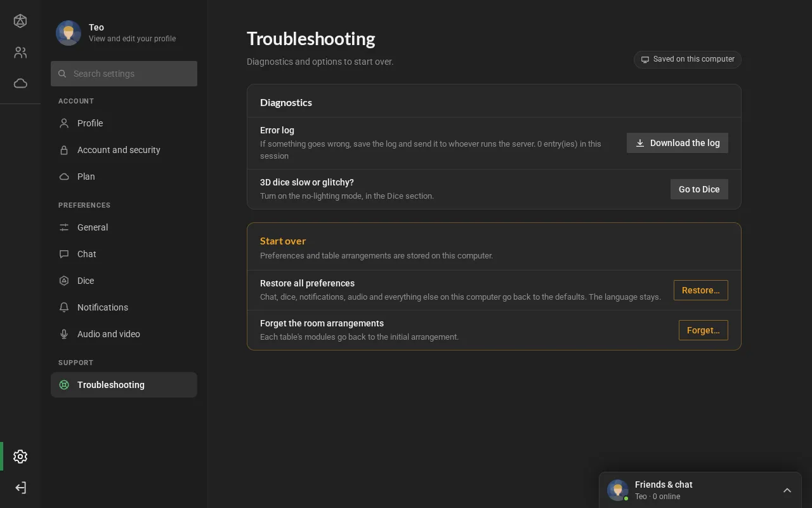Click the speech bubble icon beside Chat
812x508 pixels.
(64, 254)
